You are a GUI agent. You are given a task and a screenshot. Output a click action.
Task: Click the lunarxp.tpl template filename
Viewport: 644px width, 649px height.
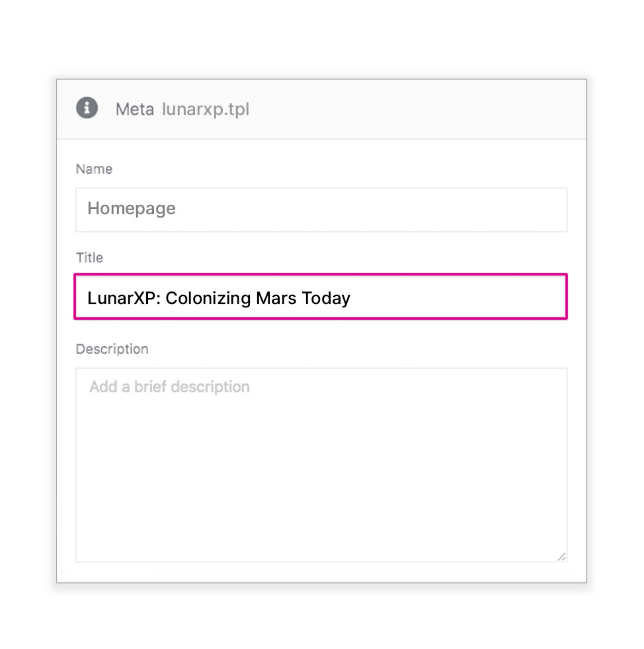coord(206,109)
